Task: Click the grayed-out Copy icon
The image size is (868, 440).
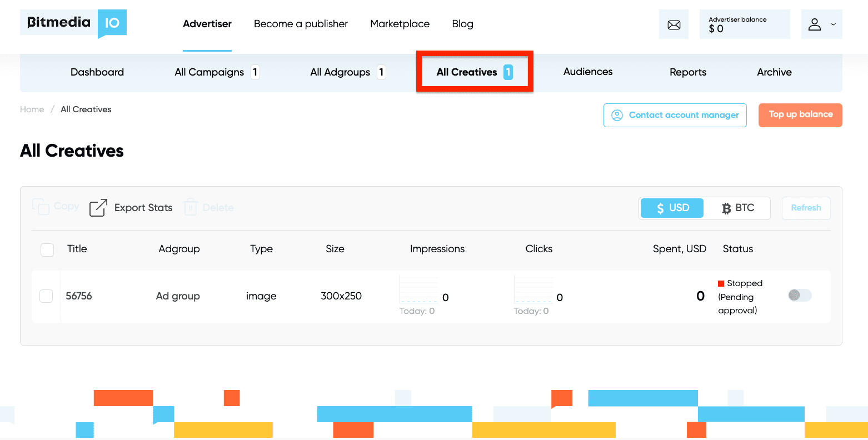Action: tap(41, 207)
